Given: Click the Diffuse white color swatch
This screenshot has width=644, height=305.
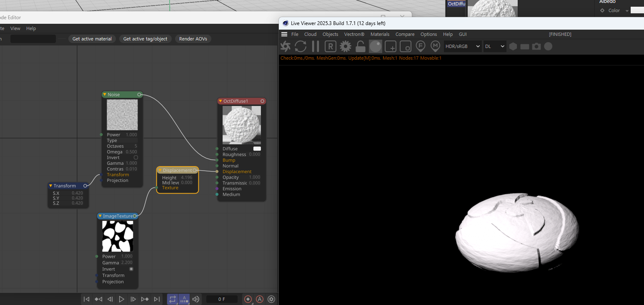Looking at the screenshot, I should click(x=257, y=149).
